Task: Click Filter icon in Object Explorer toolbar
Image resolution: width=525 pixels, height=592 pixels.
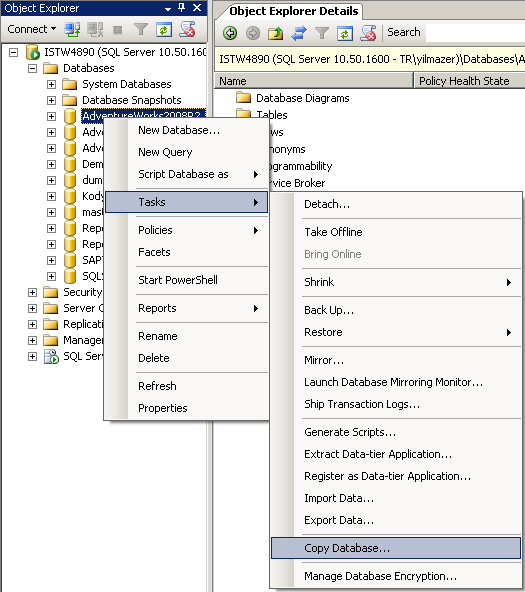Action: coord(141,29)
